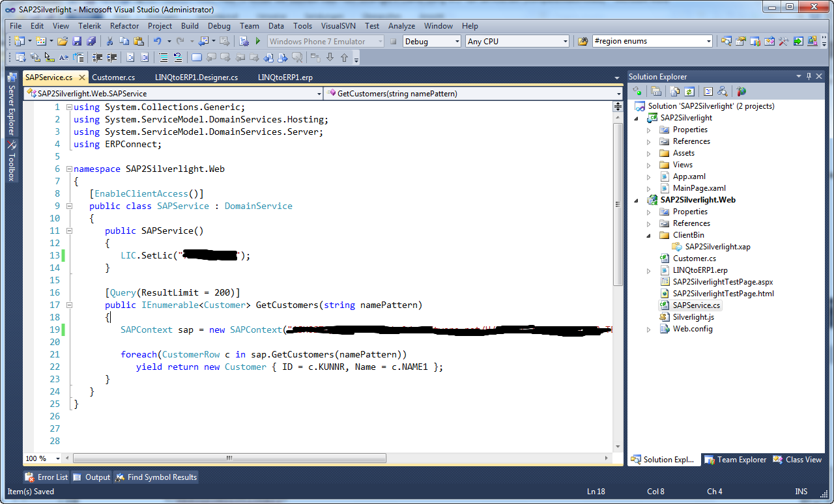
Task: Click the Find in Files icon
Action: click(x=583, y=41)
